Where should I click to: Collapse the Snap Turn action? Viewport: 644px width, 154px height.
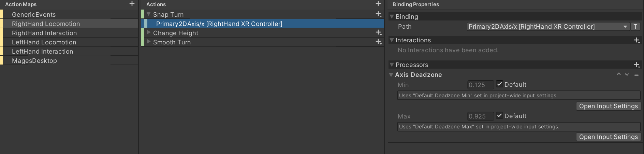coord(149,14)
